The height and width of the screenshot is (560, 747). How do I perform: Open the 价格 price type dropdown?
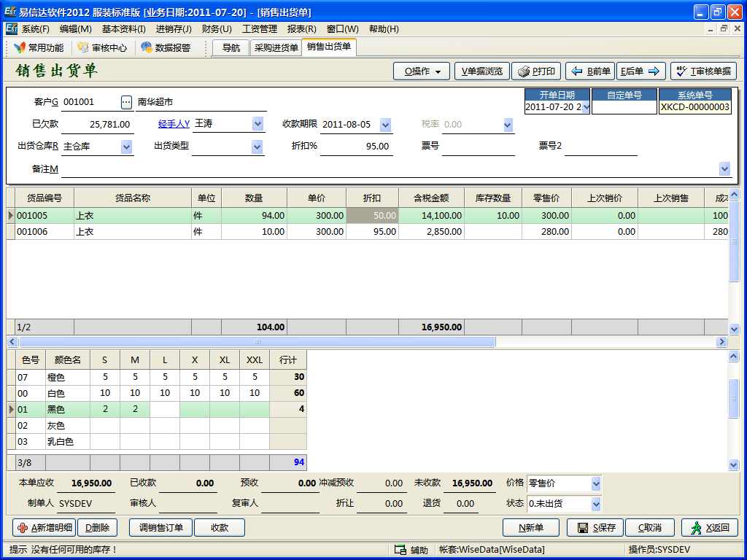click(596, 483)
